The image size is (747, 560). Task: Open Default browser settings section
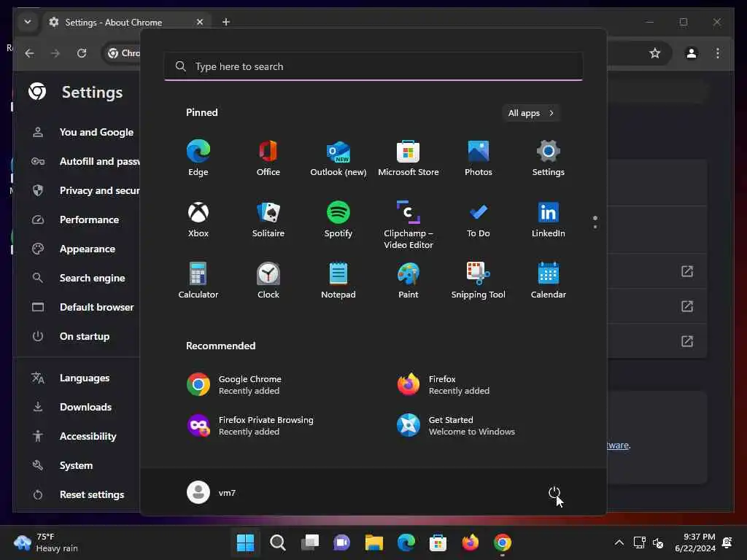pos(83,307)
